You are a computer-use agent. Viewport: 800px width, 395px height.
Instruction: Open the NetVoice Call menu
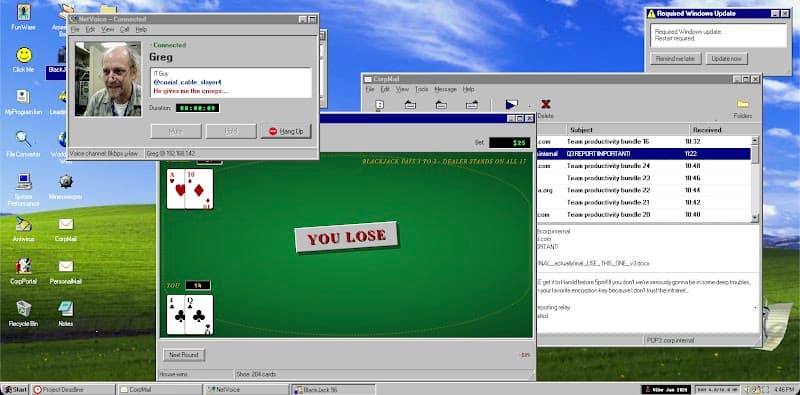(x=124, y=30)
